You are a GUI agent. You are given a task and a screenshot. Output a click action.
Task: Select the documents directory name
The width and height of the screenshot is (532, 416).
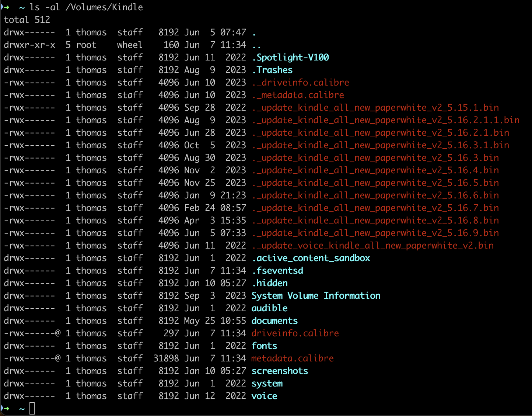(x=274, y=321)
